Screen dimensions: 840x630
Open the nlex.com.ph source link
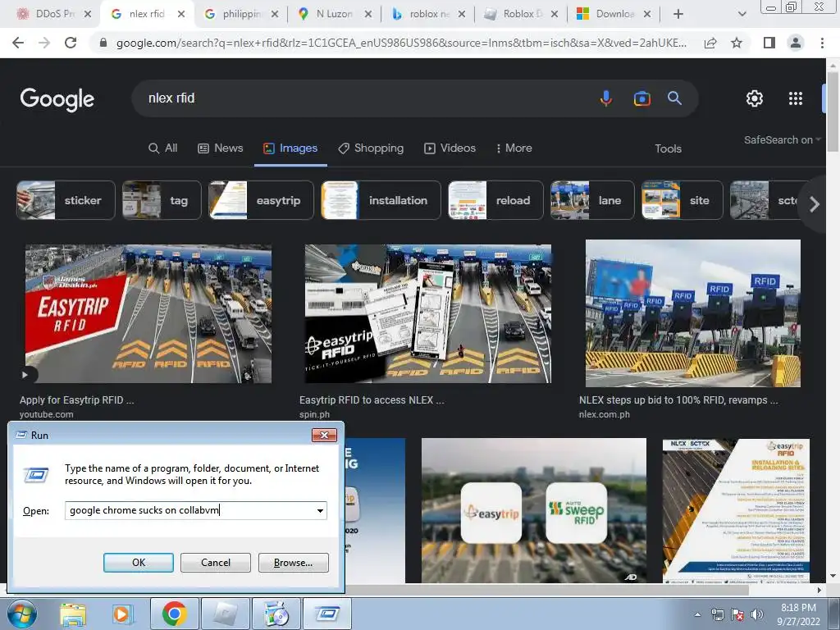tap(605, 414)
